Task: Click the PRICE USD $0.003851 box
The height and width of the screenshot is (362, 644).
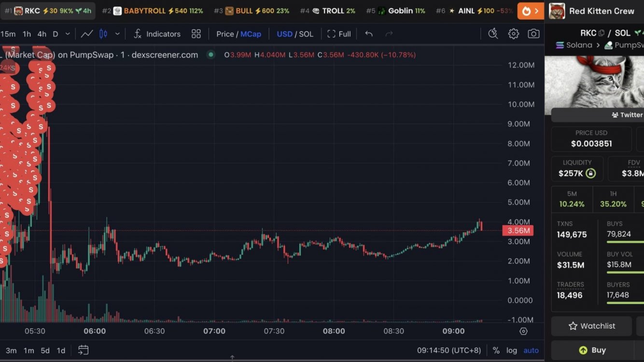Action: pyautogui.click(x=591, y=139)
